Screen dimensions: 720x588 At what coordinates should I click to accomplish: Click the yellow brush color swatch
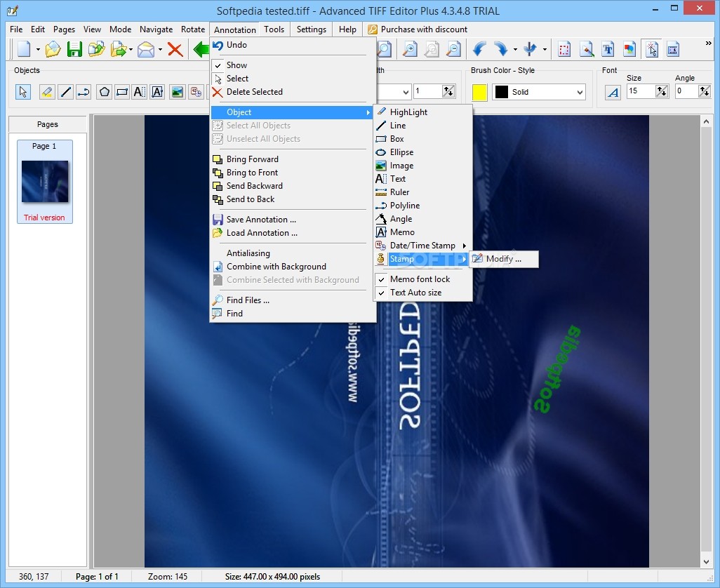pos(479,92)
